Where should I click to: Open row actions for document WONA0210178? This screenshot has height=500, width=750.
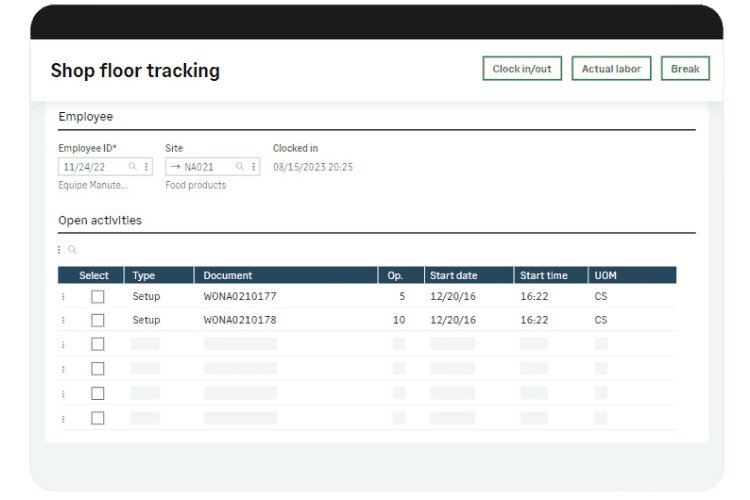(63, 321)
